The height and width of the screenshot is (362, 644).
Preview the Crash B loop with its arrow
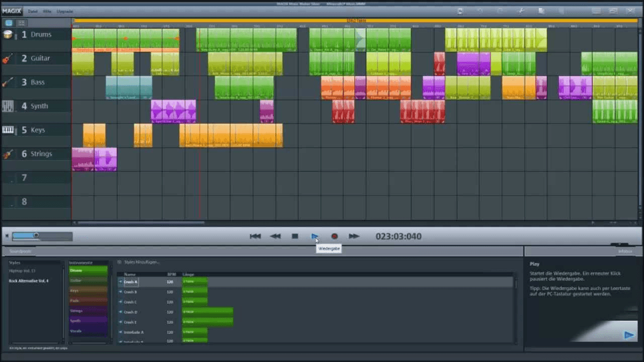click(x=120, y=292)
